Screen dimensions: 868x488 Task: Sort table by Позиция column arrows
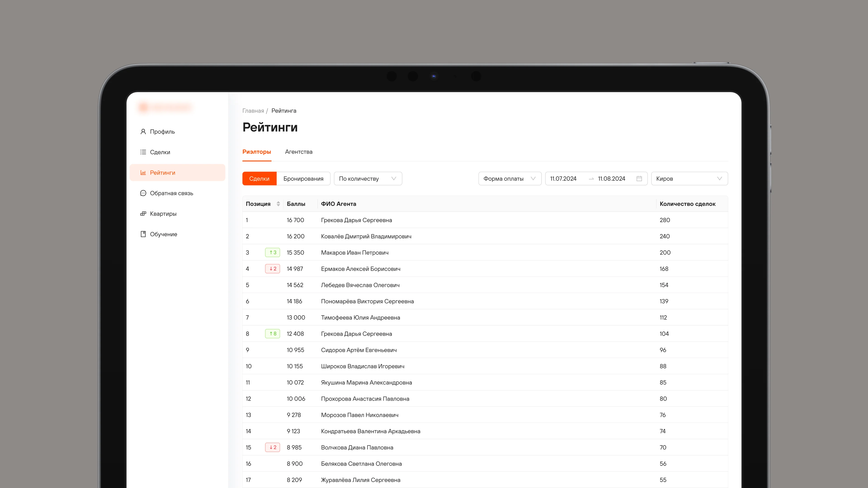tap(278, 204)
